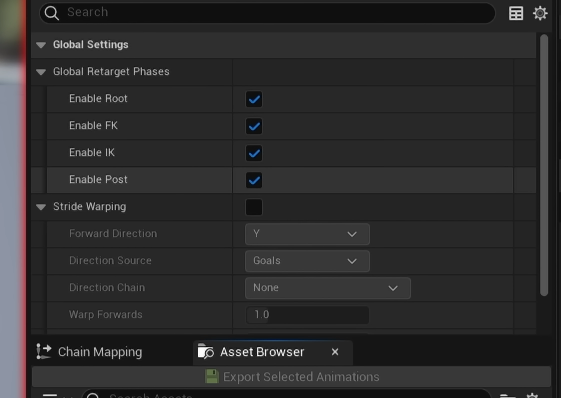
Task: Enable the Stride Warping checkbox
Action: pyautogui.click(x=254, y=207)
